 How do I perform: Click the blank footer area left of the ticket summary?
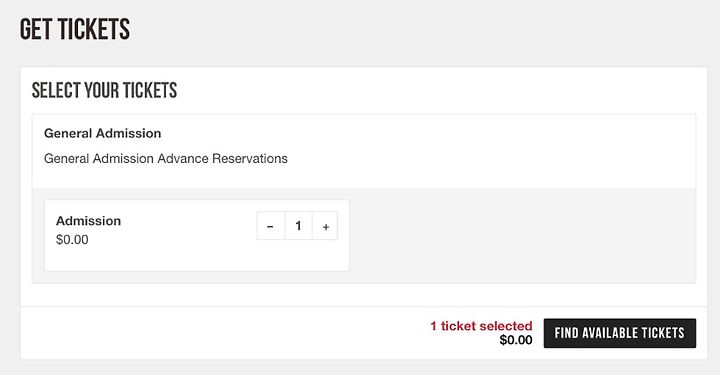click(x=220, y=333)
